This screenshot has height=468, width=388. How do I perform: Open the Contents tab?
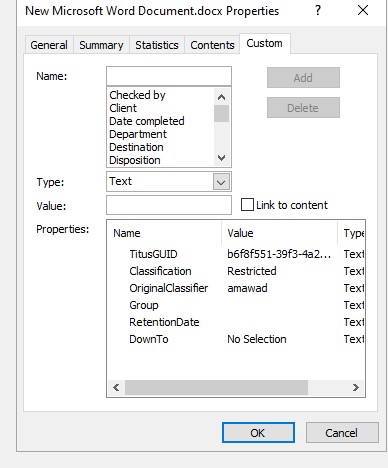[x=212, y=45]
